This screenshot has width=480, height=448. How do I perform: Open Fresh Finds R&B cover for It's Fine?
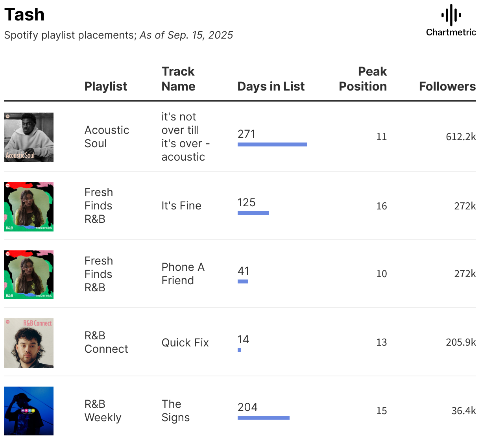pyautogui.click(x=29, y=207)
